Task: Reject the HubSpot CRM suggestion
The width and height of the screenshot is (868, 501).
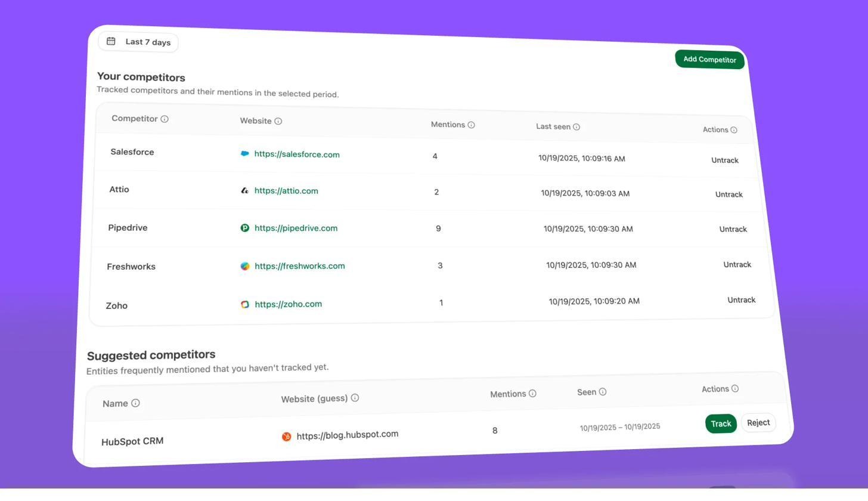Action: coord(758,422)
